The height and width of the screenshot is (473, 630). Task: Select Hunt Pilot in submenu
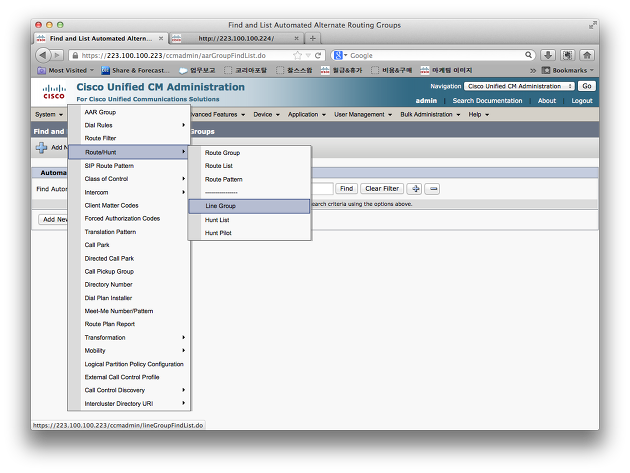[x=250, y=233]
